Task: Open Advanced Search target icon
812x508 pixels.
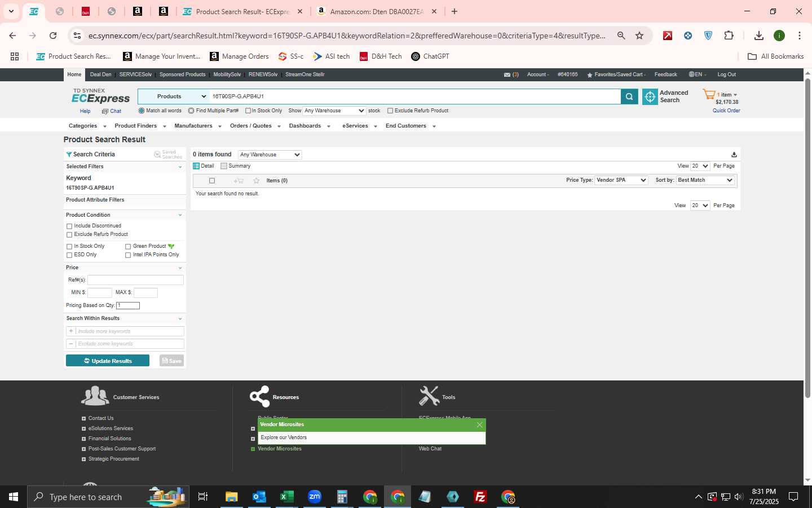Action: (x=650, y=97)
